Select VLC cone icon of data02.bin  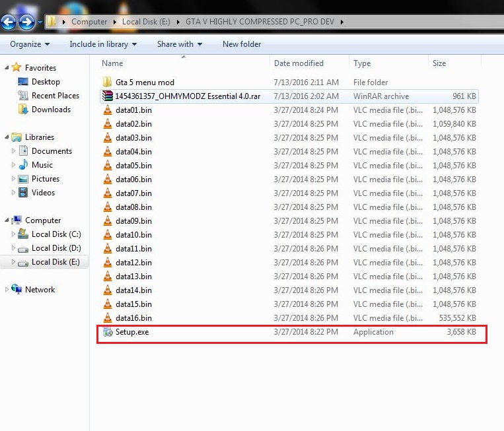108,123
